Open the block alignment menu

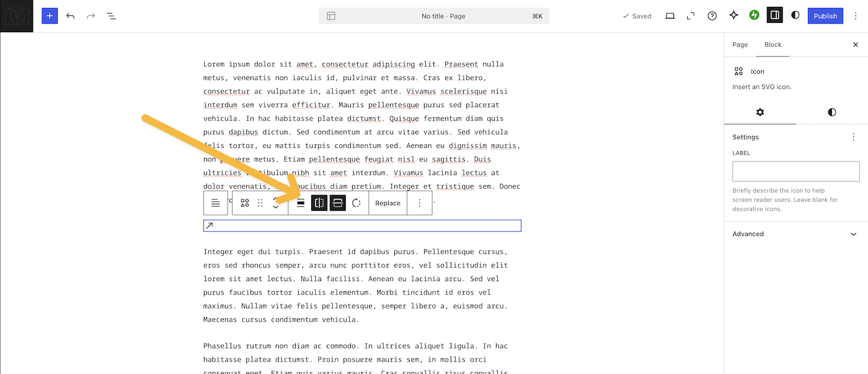tap(301, 203)
